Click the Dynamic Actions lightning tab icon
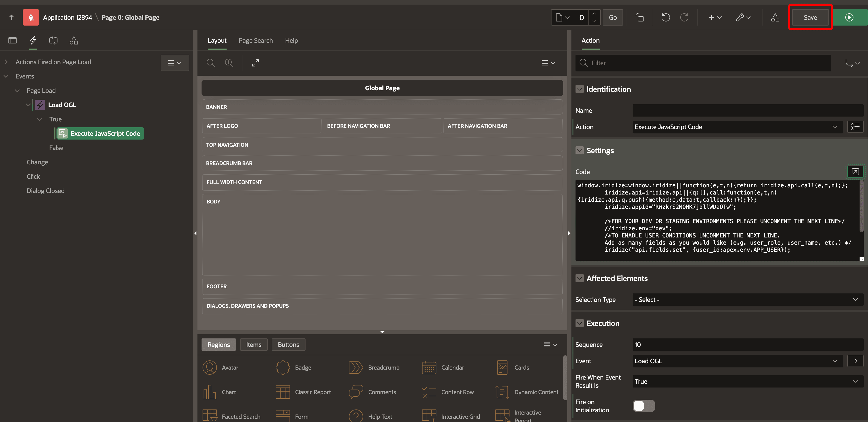 [x=33, y=40]
